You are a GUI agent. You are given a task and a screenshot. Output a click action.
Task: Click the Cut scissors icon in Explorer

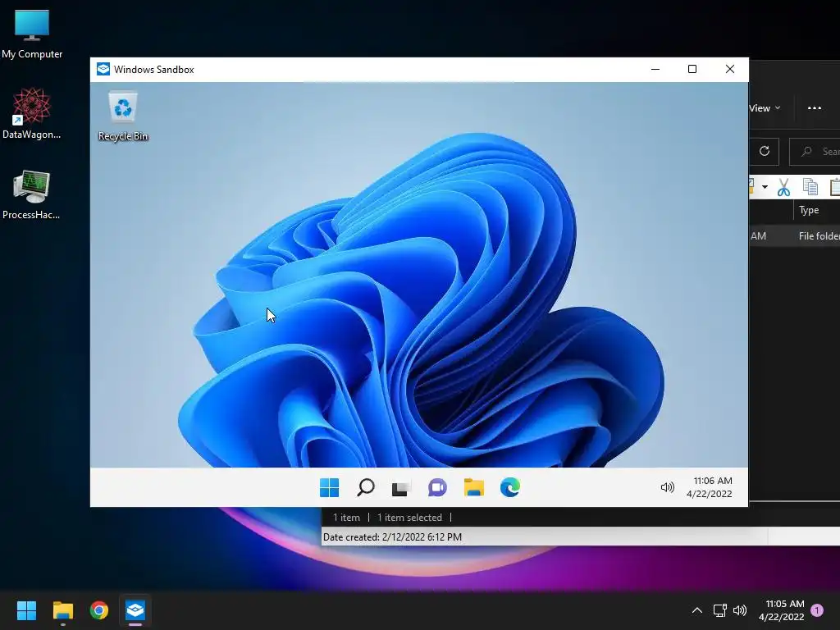point(783,187)
